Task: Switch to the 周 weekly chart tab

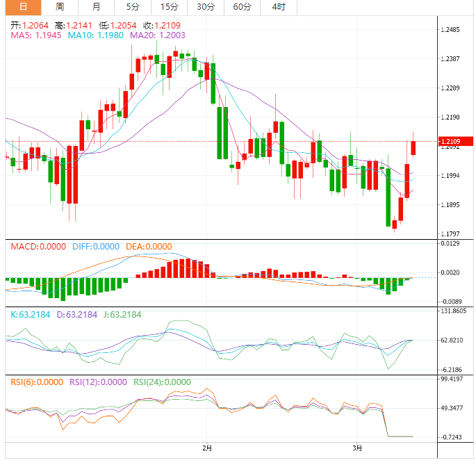Action: [60, 7]
